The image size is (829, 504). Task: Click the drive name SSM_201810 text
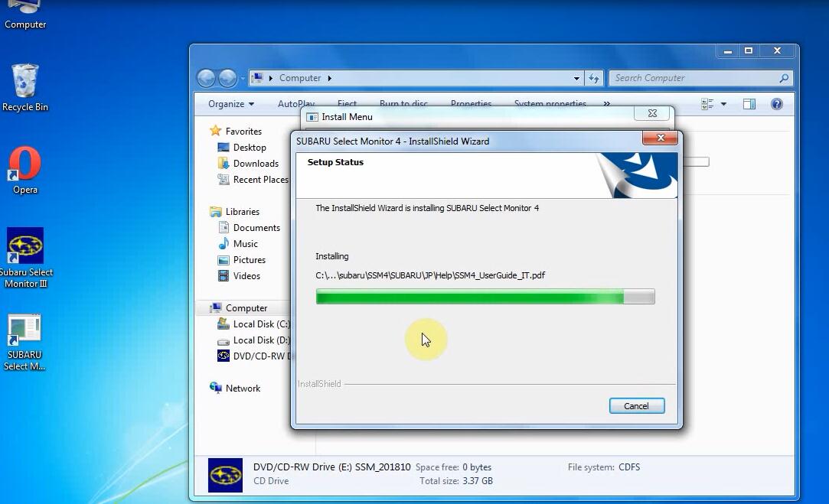(383, 467)
